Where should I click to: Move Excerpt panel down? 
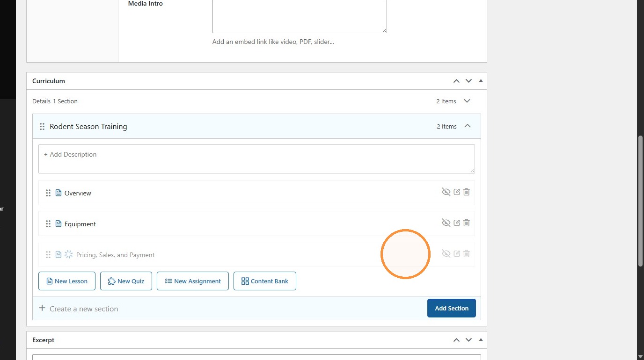468,340
